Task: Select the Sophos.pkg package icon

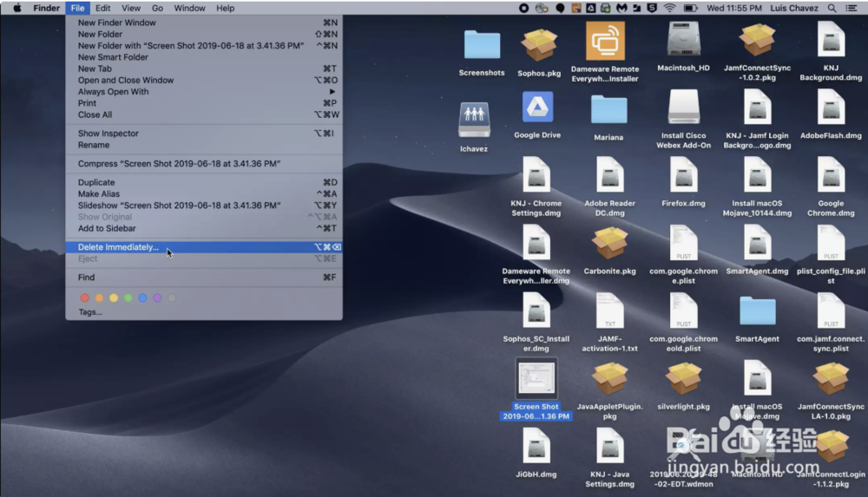Action: 539,45
